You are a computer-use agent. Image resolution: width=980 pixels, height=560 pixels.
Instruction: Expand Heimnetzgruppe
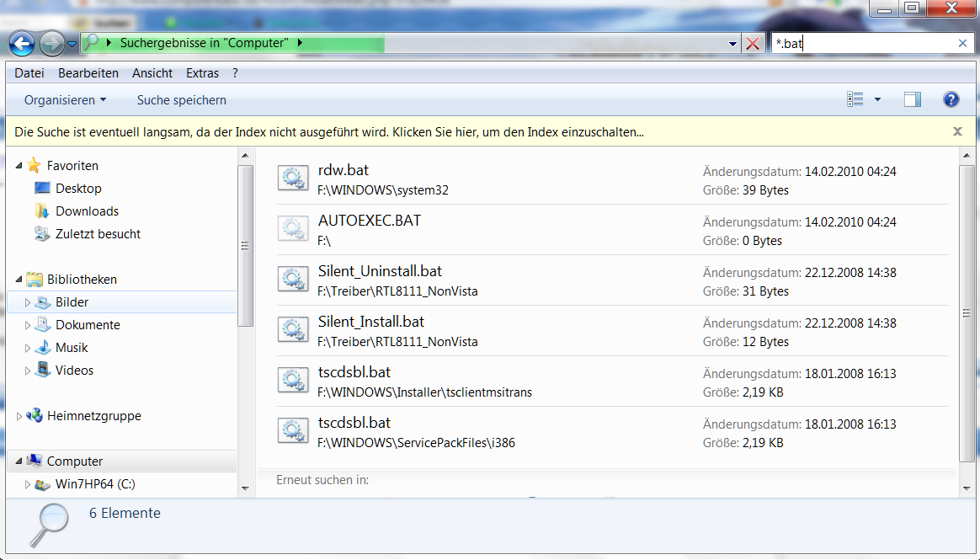(19, 416)
